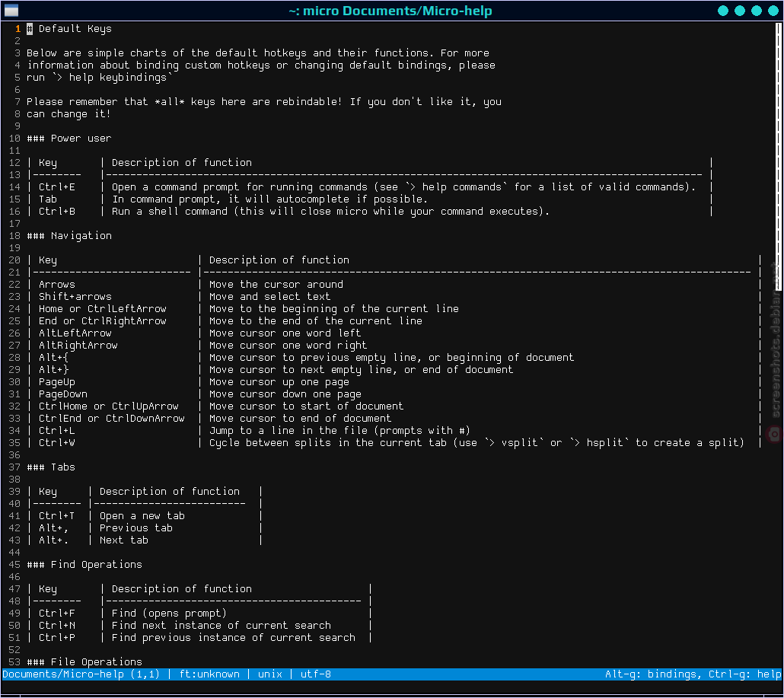
Task: Click the 'Ctrl+P' key cell
Action: 57,638
